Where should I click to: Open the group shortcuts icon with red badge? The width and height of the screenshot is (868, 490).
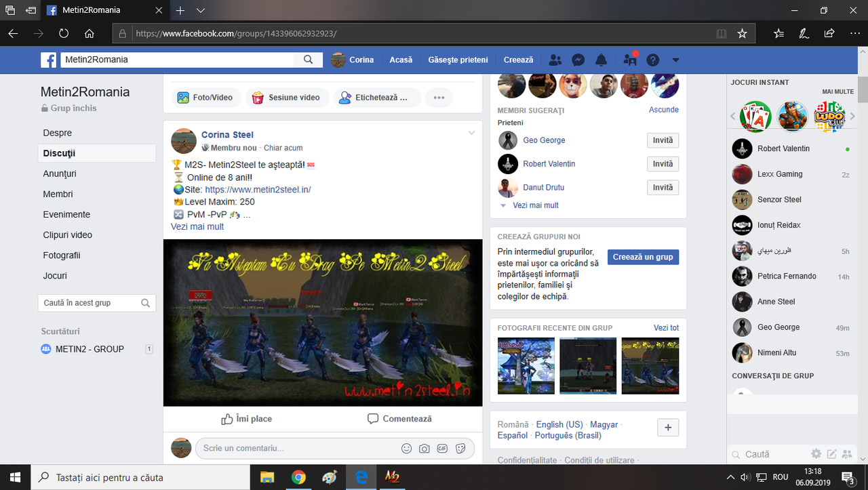coord(630,60)
